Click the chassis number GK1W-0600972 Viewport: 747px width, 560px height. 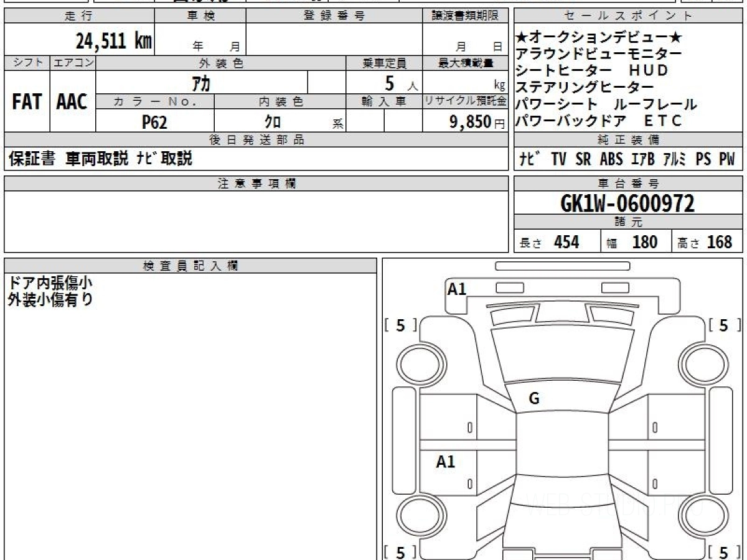click(627, 203)
